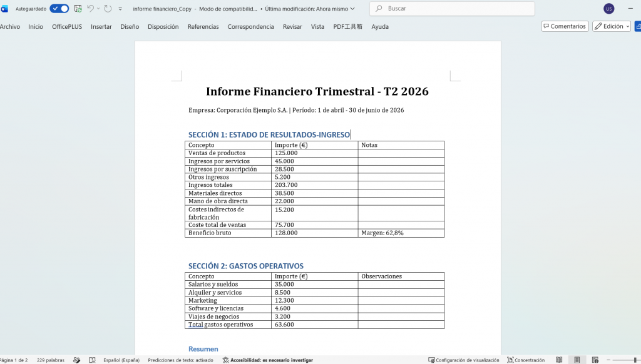
Task: Open the Correspondencia tab
Action: pos(250,26)
